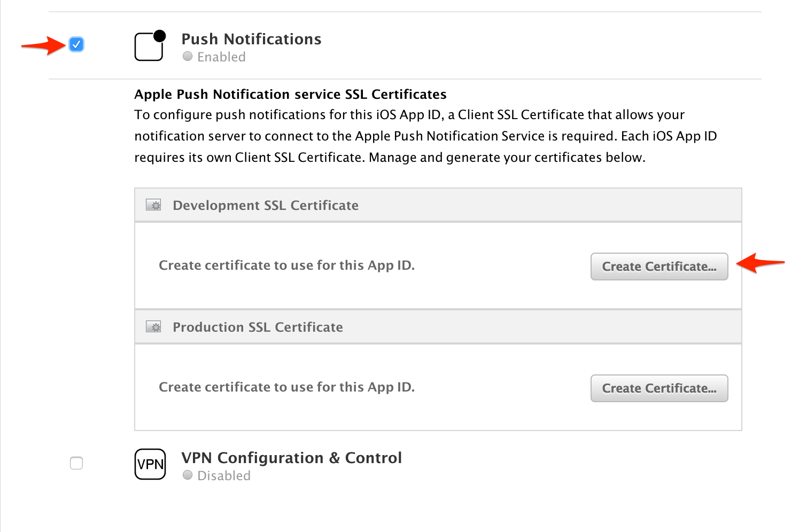Viewport: 807px width, 532px height.
Task: Click the VPN service icon
Action: [150, 464]
